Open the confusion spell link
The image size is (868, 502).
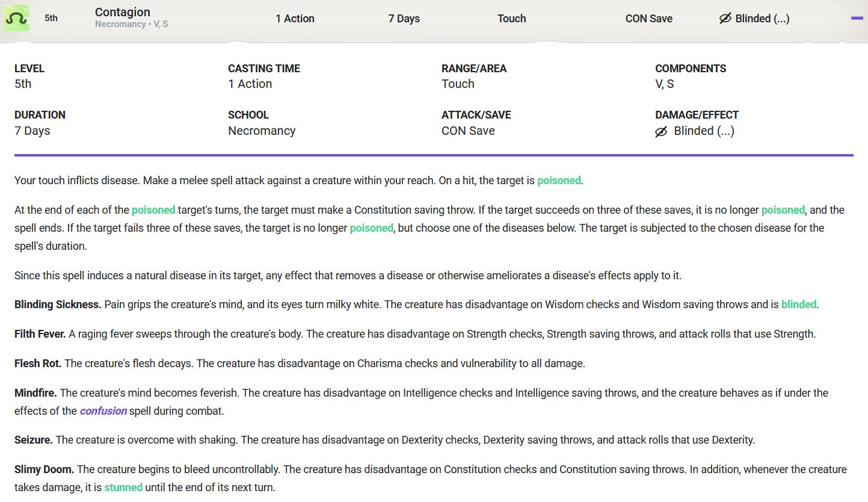pyautogui.click(x=103, y=411)
